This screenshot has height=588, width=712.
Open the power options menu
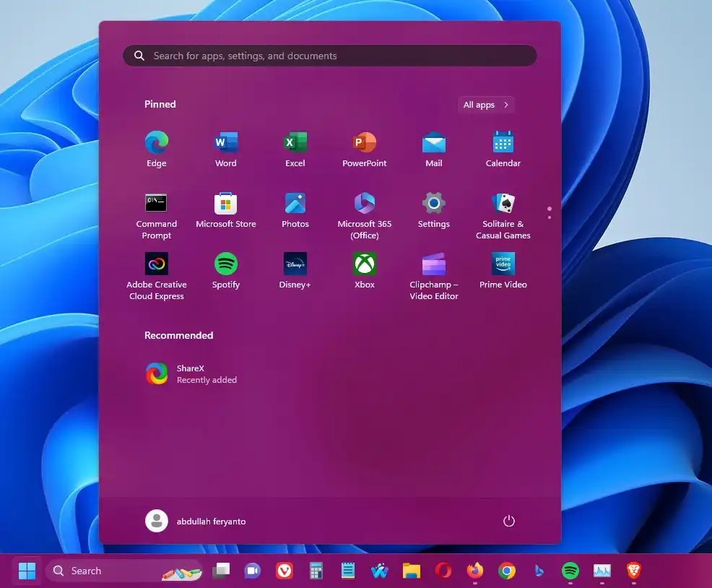508,520
